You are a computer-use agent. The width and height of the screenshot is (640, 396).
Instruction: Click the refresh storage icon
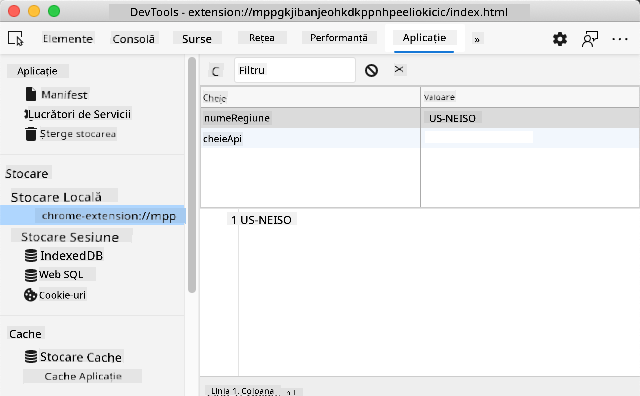click(216, 71)
